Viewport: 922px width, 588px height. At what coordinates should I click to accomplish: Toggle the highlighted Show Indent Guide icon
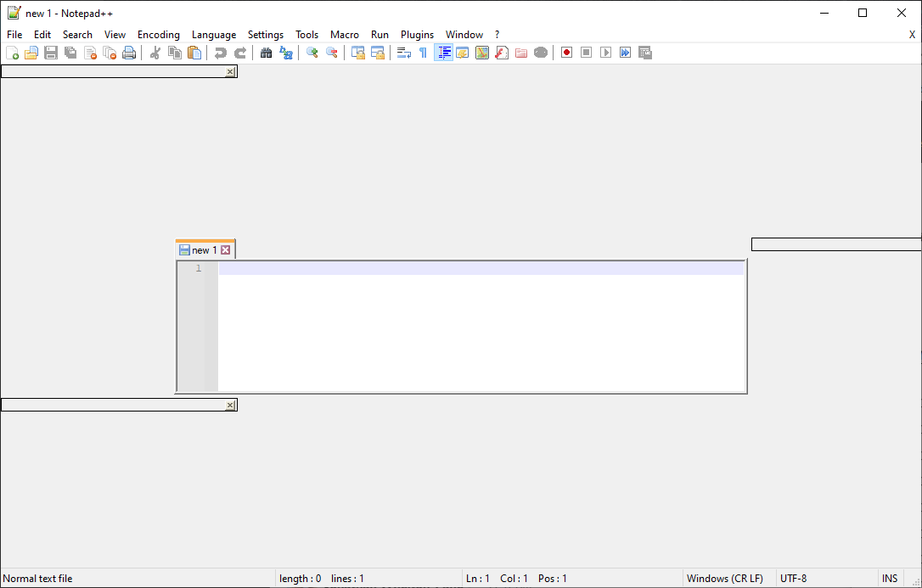[x=443, y=53]
